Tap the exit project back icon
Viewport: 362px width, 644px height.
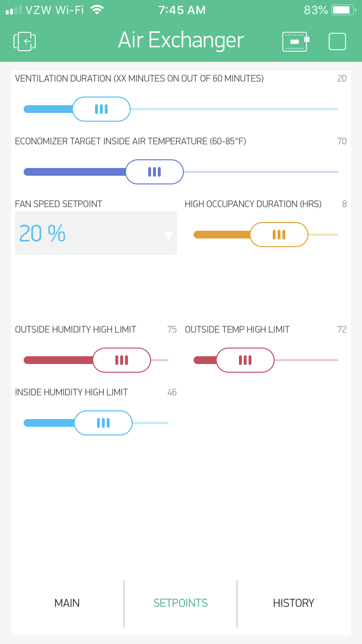click(x=25, y=42)
